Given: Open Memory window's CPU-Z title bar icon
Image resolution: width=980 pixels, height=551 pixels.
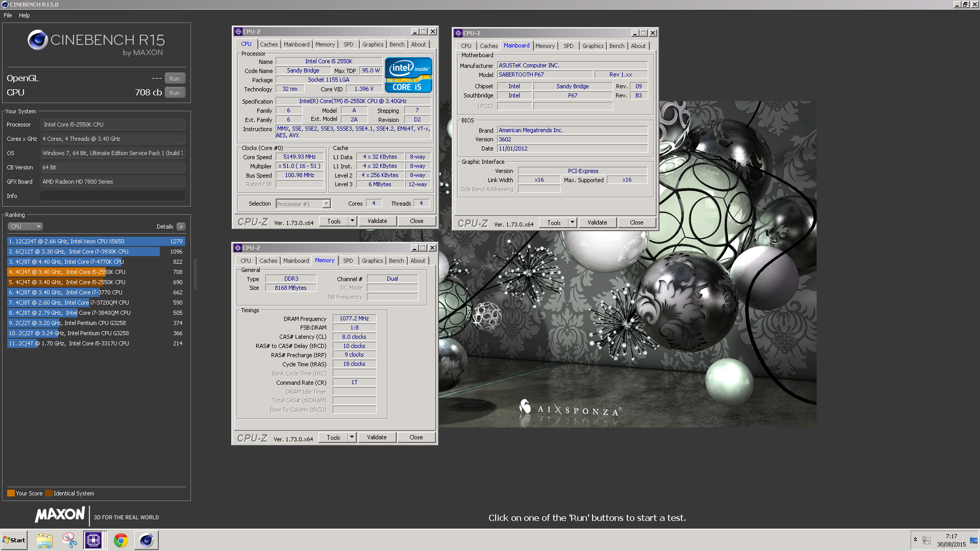Looking at the screenshot, I should [238, 248].
